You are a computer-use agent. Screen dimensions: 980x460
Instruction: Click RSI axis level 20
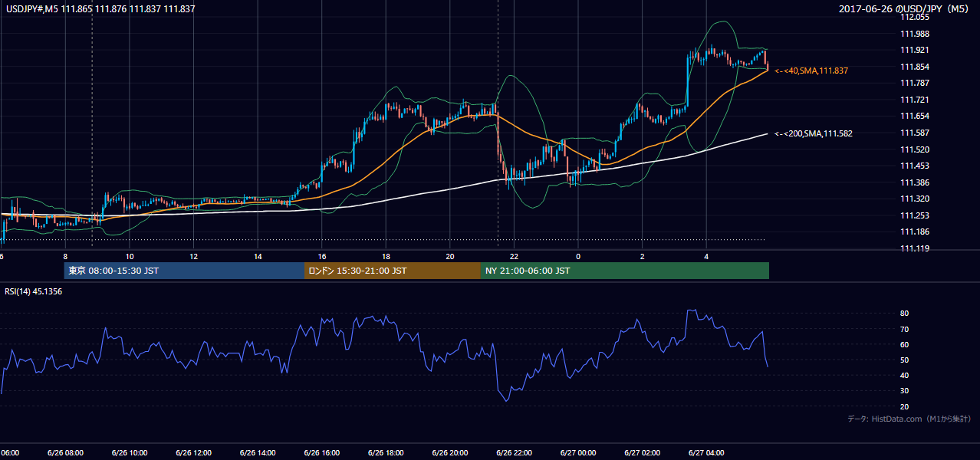pyautogui.click(x=904, y=406)
